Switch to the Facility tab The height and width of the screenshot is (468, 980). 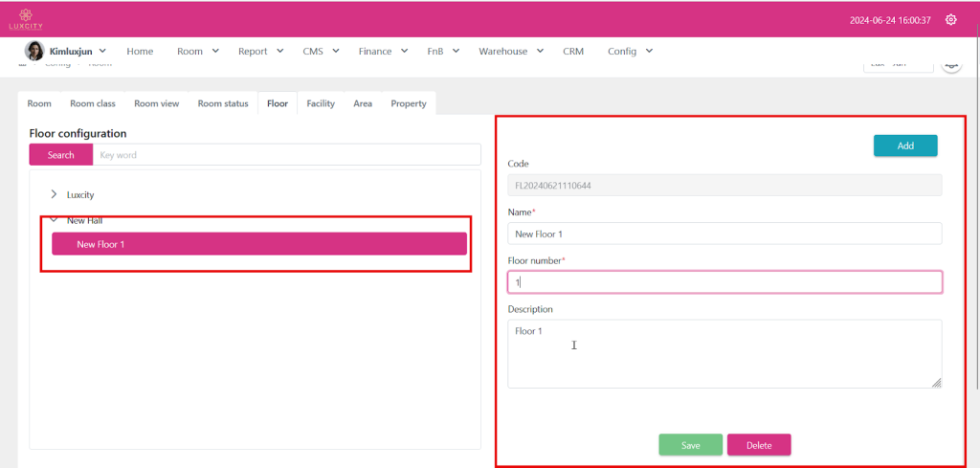(x=321, y=103)
